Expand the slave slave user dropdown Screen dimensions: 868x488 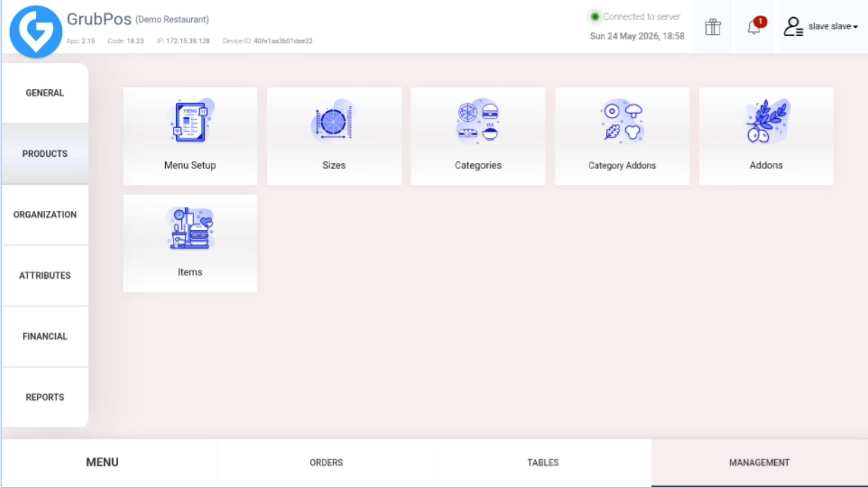[833, 26]
